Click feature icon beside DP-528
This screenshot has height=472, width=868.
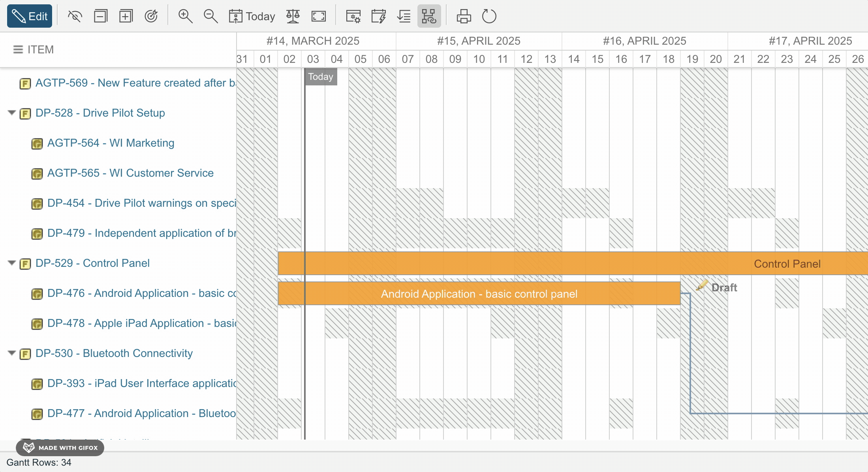[x=25, y=113]
